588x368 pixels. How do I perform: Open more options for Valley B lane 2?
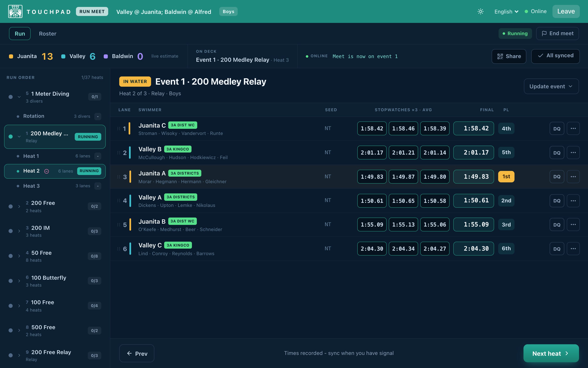[573, 153]
